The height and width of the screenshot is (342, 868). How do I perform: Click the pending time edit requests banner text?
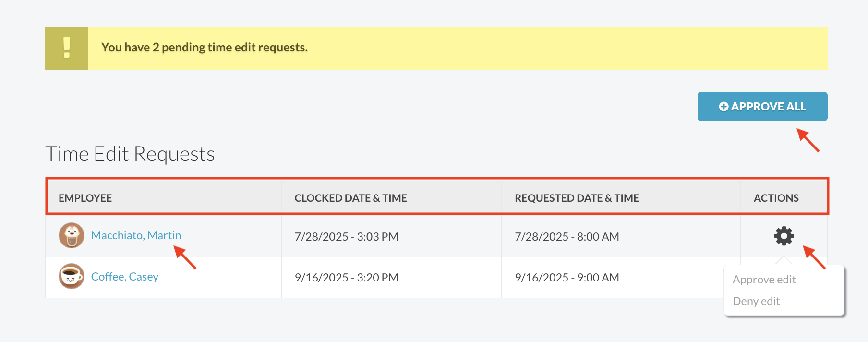(x=205, y=48)
